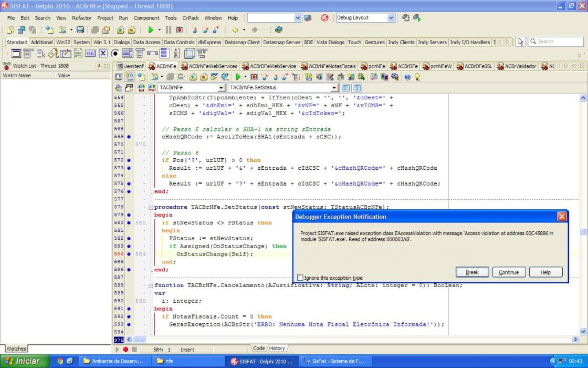Screen dimensions: 588x368
Task: Select the TLabel component icon
Action: [53, 53]
